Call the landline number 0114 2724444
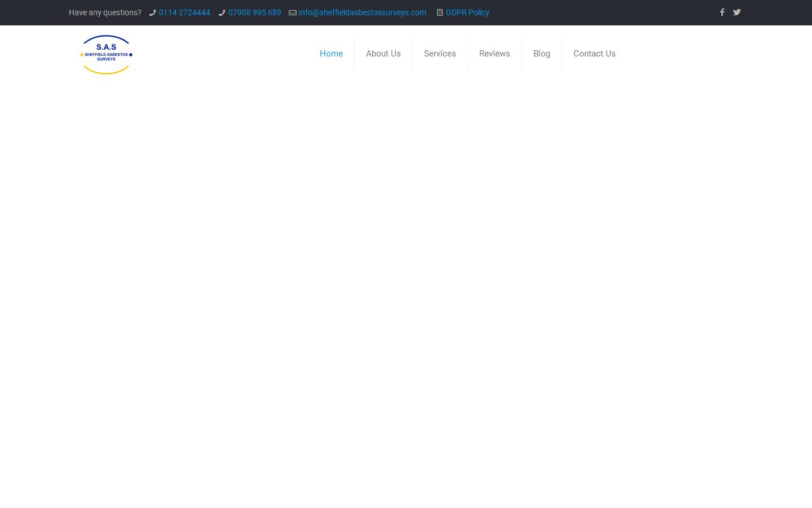This screenshot has height=508, width=812. coord(184,12)
